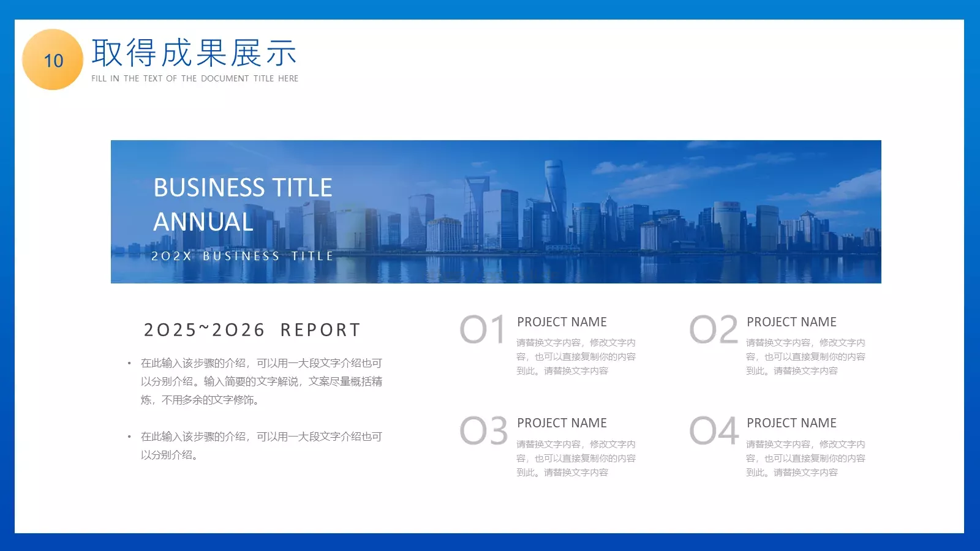Click description text under 03 PROJECT NAME

pos(576,458)
